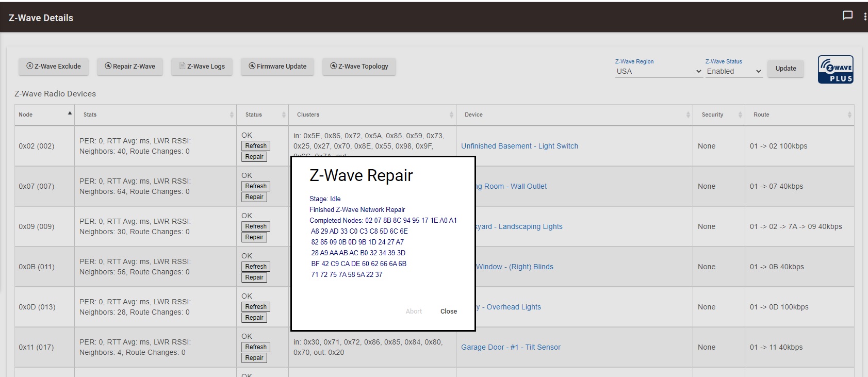Open Firmware Update
Image resolution: width=868 pixels, height=377 pixels.
tap(277, 67)
